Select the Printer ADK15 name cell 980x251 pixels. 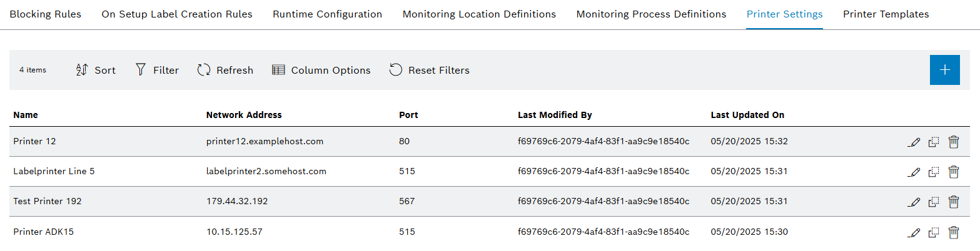44,232
